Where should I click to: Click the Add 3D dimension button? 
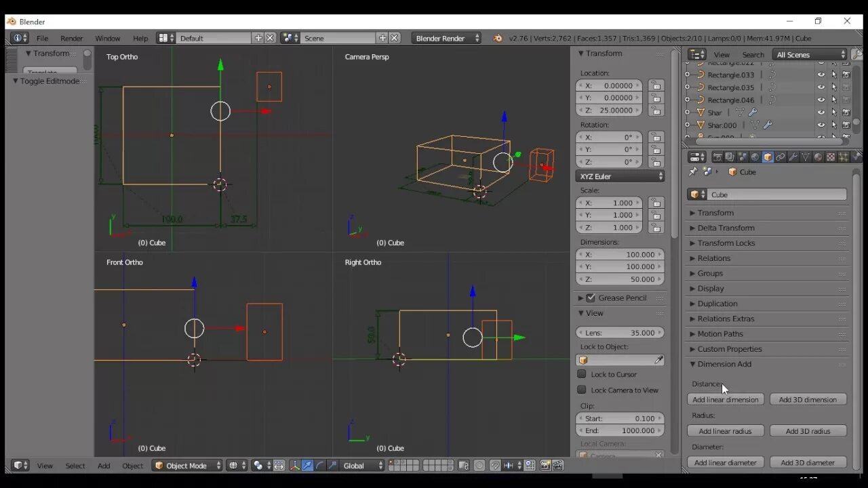(x=808, y=400)
